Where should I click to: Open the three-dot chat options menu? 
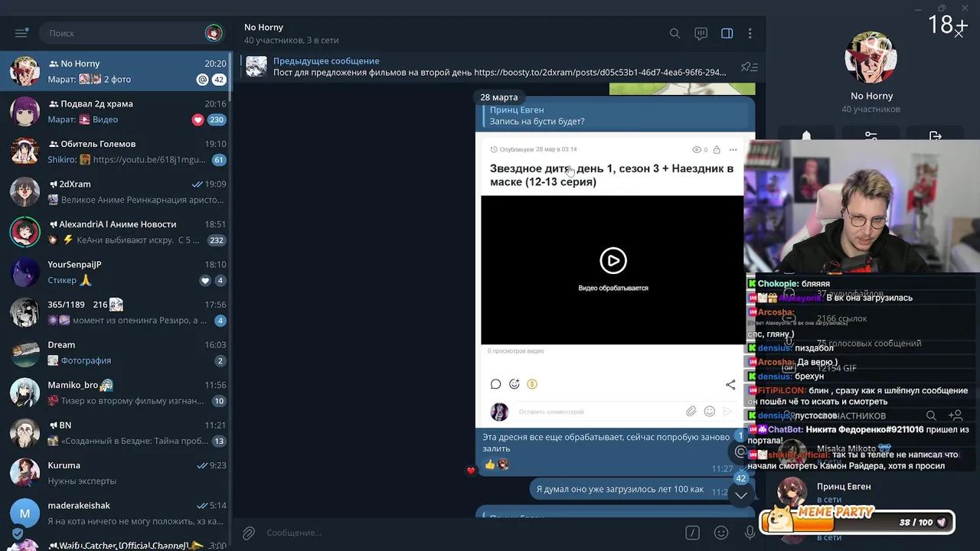750,34
